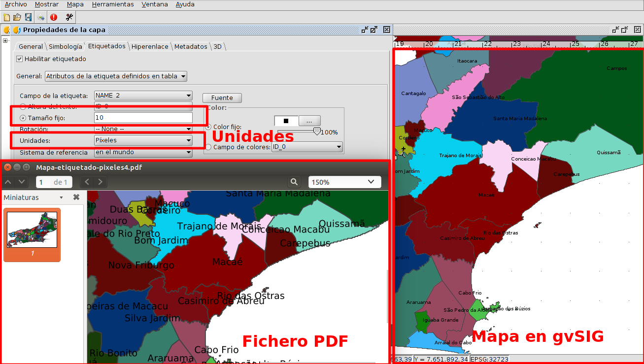Switch to the Simbología tab

click(65, 47)
